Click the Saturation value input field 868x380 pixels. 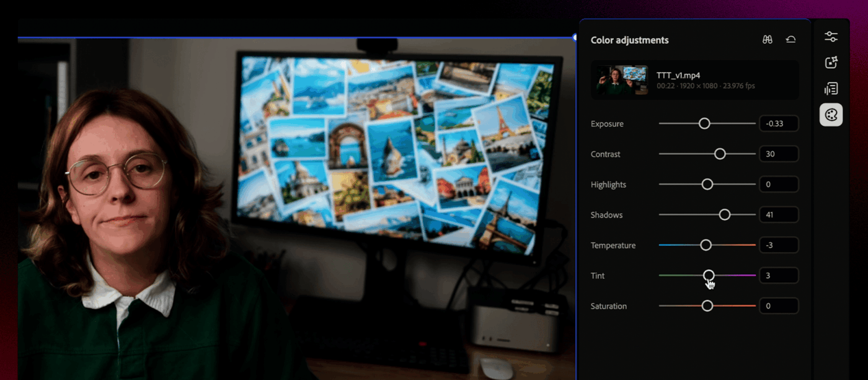pyautogui.click(x=779, y=306)
